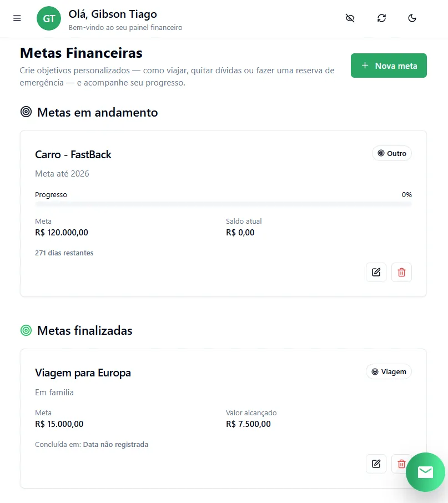Edit the Viagem para Europa goal

(x=376, y=464)
